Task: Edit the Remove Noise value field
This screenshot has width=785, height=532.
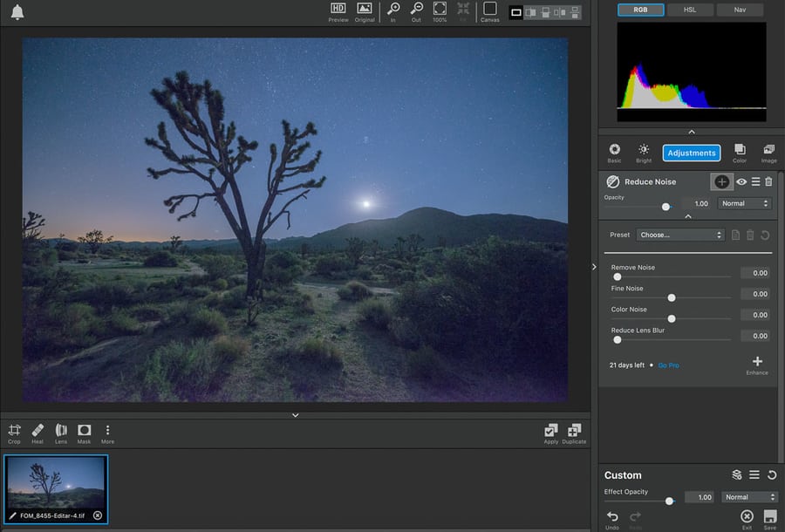Action: click(755, 273)
